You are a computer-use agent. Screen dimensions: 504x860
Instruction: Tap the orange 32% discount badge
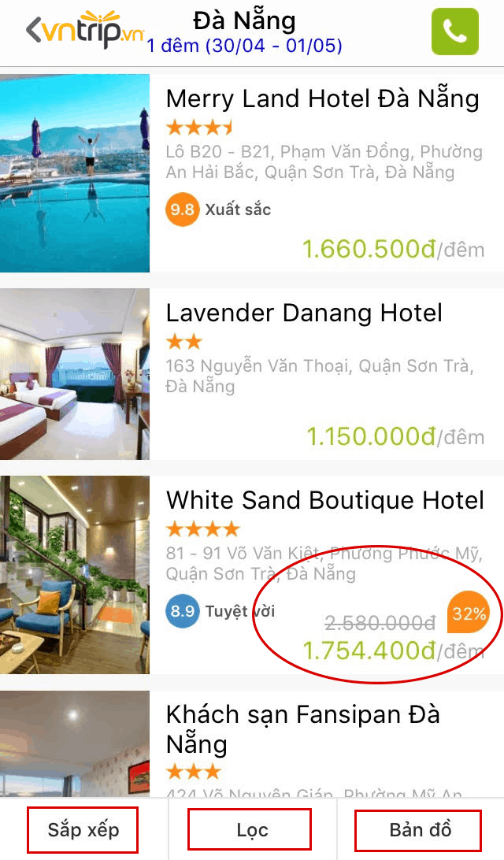[x=468, y=613]
